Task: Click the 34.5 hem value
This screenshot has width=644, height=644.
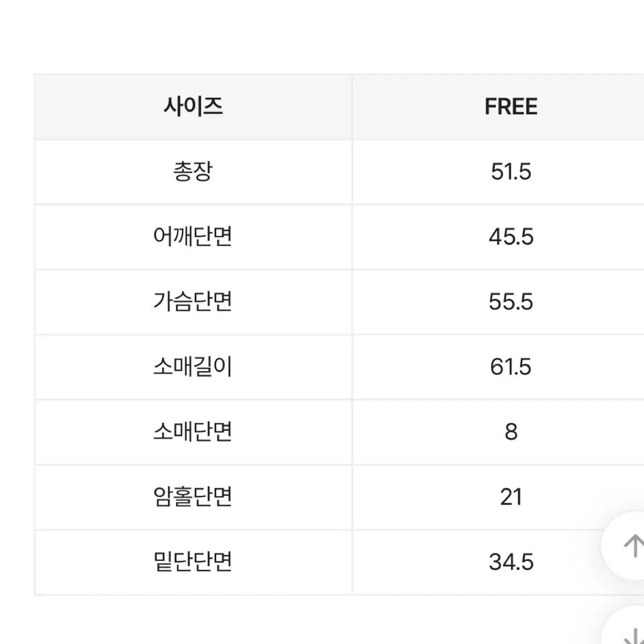Action: 511,562
